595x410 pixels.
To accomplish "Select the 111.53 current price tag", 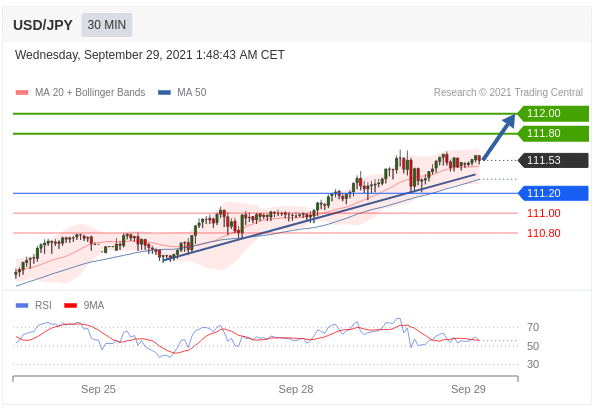I will click(553, 160).
